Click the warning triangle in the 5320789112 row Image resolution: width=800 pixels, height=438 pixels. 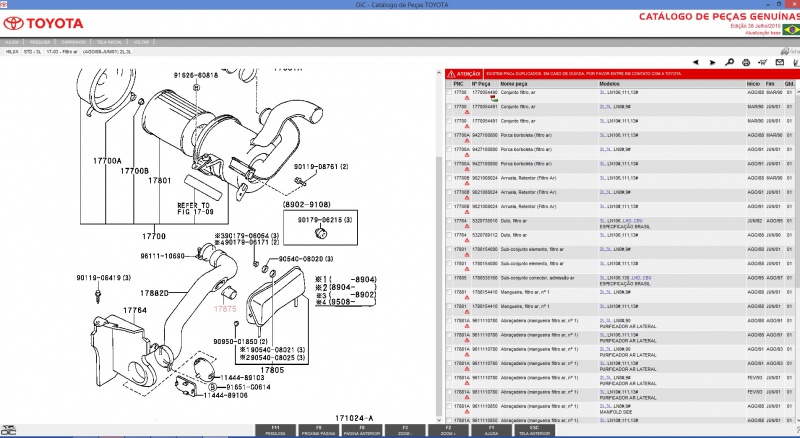click(x=466, y=240)
